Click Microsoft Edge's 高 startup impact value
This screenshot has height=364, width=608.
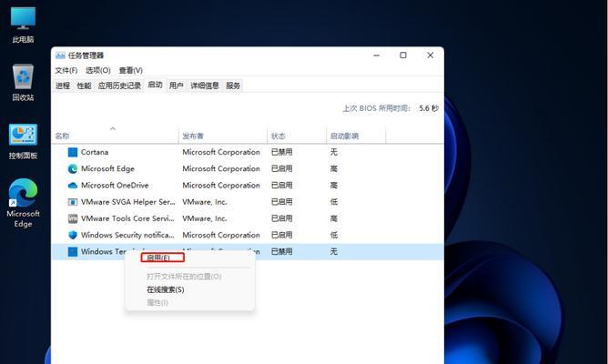point(333,168)
